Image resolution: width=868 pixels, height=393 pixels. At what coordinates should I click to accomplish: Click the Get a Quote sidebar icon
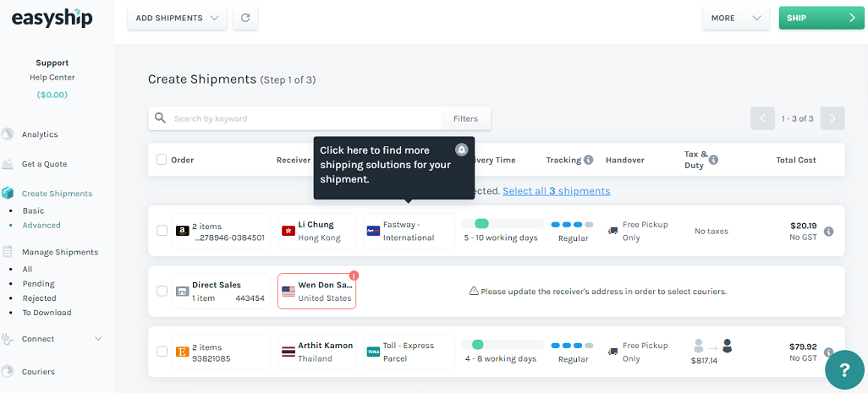pyautogui.click(x=8, y=164)
